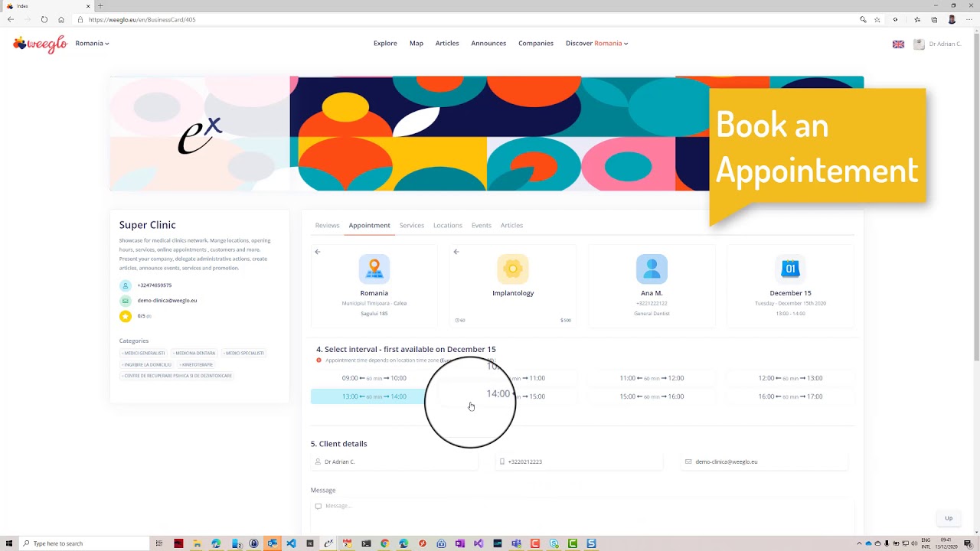Click the Dr Adrian C. client name field
This screenshot has height=551, width=980.
point(394,461)
